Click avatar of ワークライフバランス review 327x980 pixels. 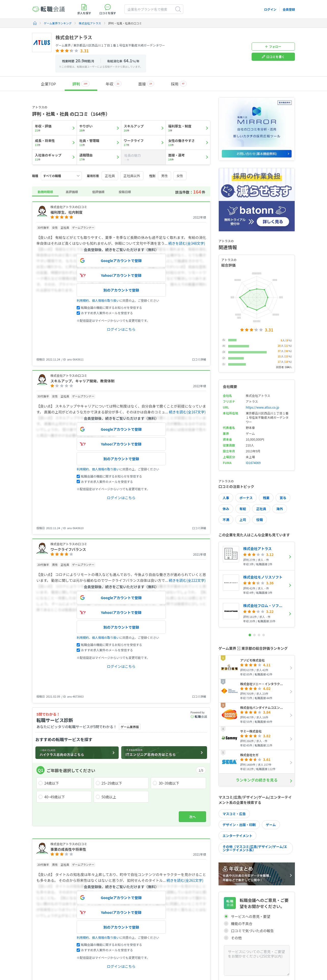pos(42,548)
